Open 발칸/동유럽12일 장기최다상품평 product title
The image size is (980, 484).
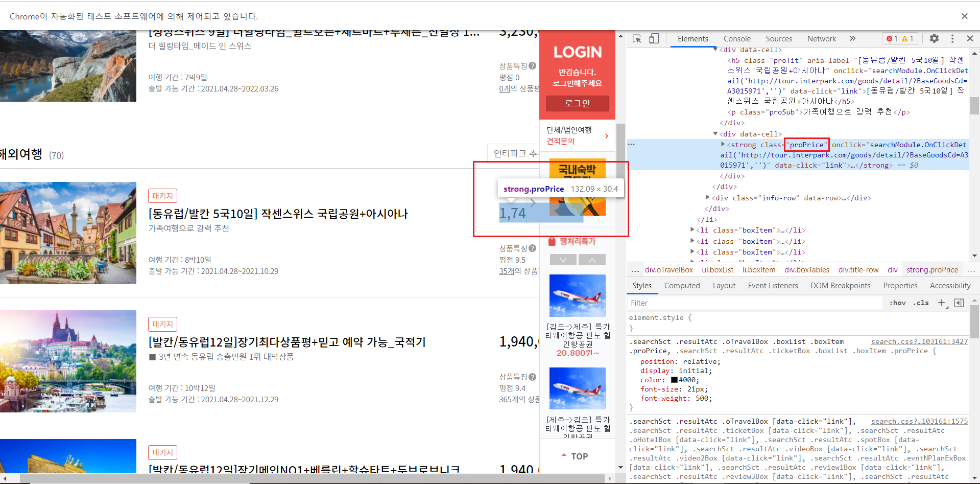(287, 342)
